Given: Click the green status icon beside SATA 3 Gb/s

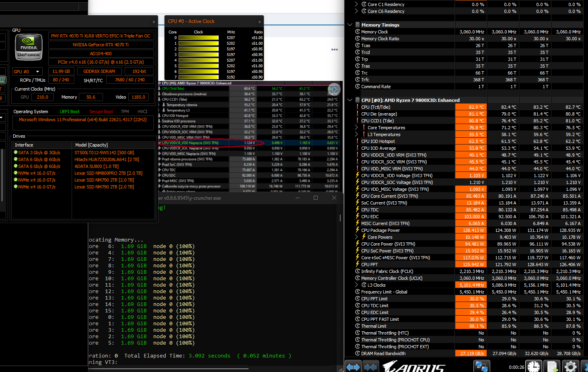Looking at the screenshot, I should (16, 153).
